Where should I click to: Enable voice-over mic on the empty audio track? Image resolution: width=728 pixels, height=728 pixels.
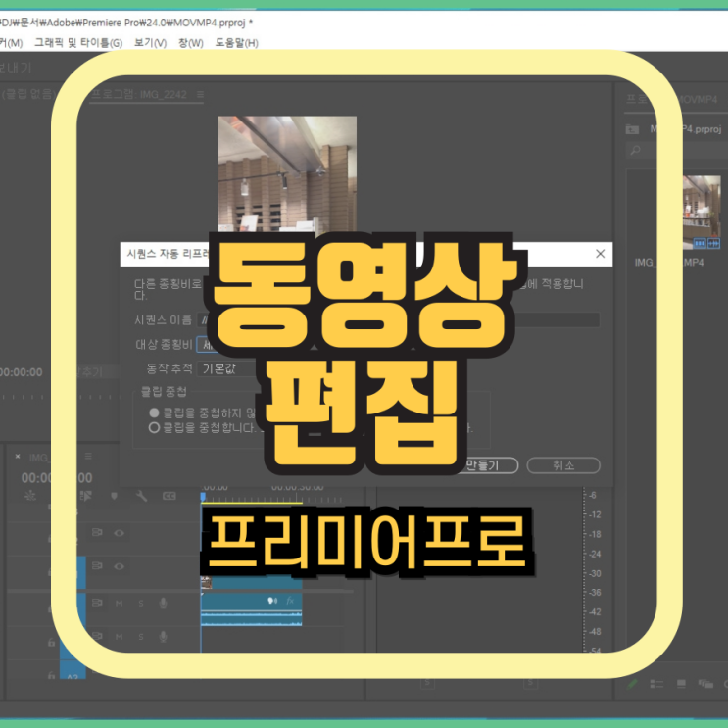coord(163,637)
